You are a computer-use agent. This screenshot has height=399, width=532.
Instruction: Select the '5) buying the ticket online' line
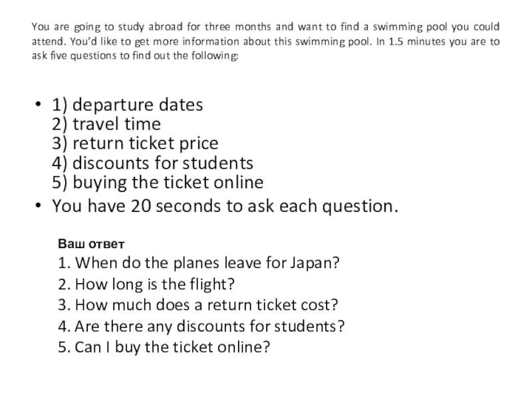tap(158, 182)
